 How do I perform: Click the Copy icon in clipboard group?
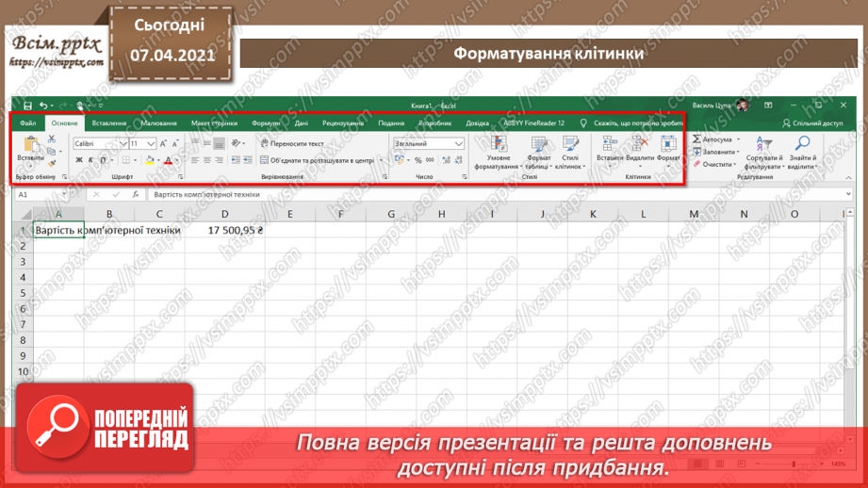(x=52, y=151)
